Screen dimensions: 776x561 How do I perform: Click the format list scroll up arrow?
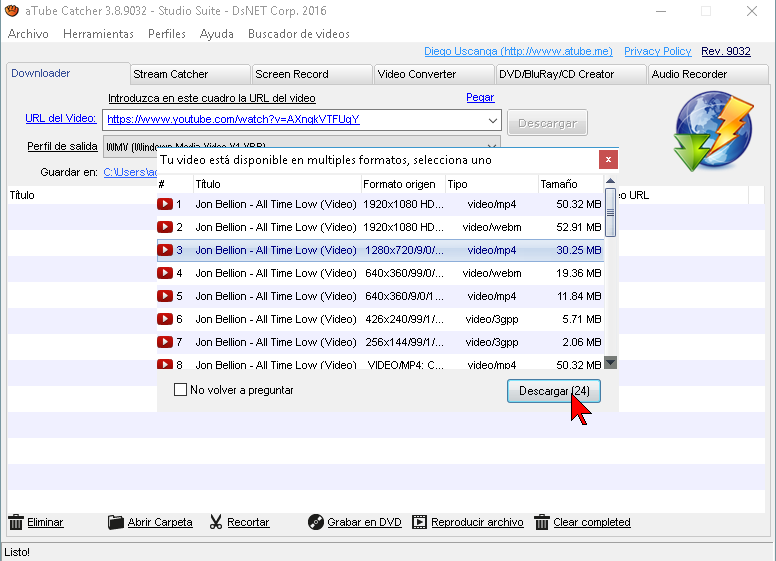pos(610,181)
